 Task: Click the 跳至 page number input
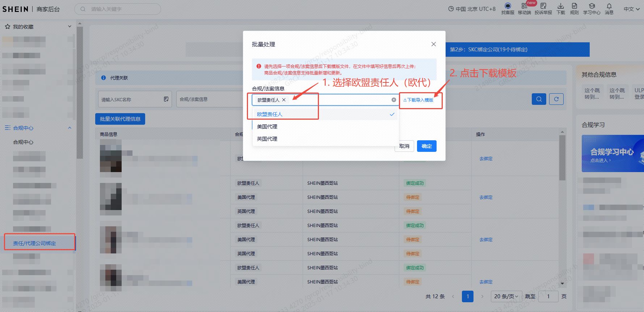click(x=548, y=296)
